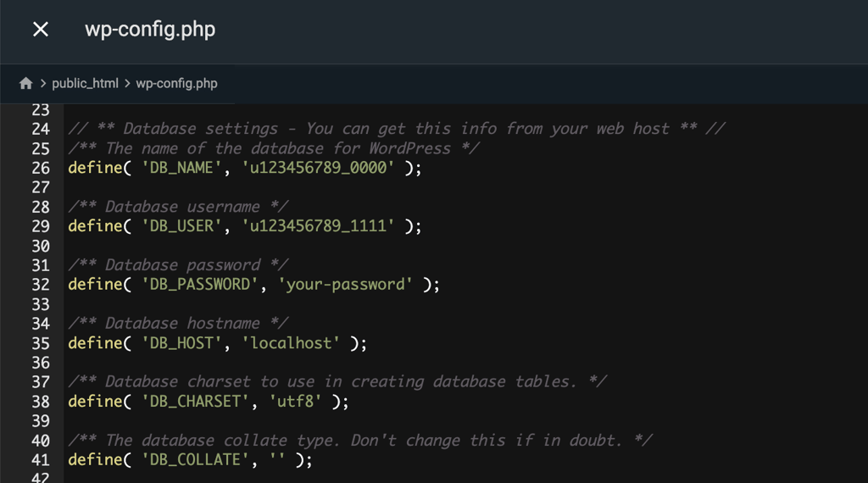Click the 'DB_CHARSET' constant
Image resolution: width=868 pixels, height=483 pixels.
pyautogui.click(x=195, y=401)
